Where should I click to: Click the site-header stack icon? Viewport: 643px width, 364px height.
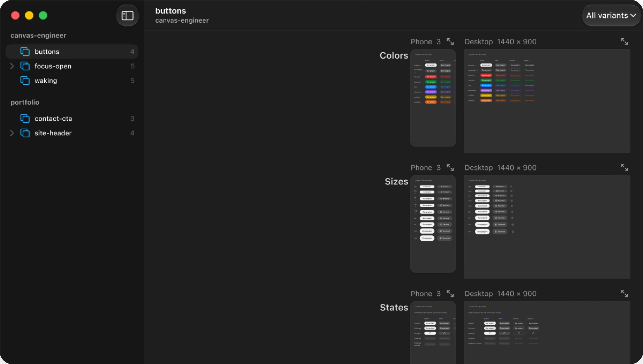click(x=25, y=133)
